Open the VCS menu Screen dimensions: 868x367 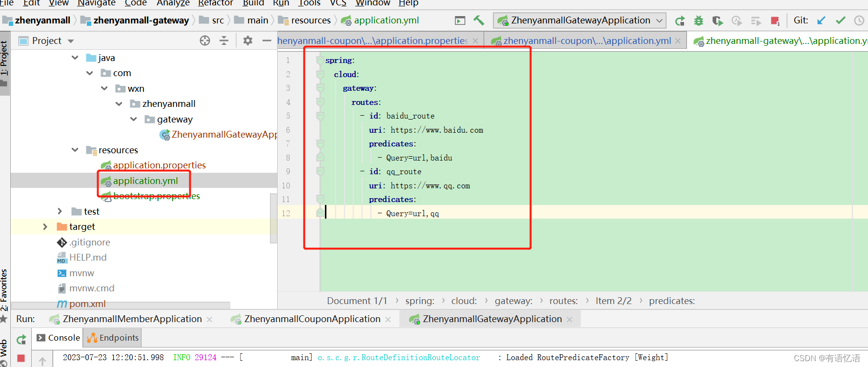[338, 3]
